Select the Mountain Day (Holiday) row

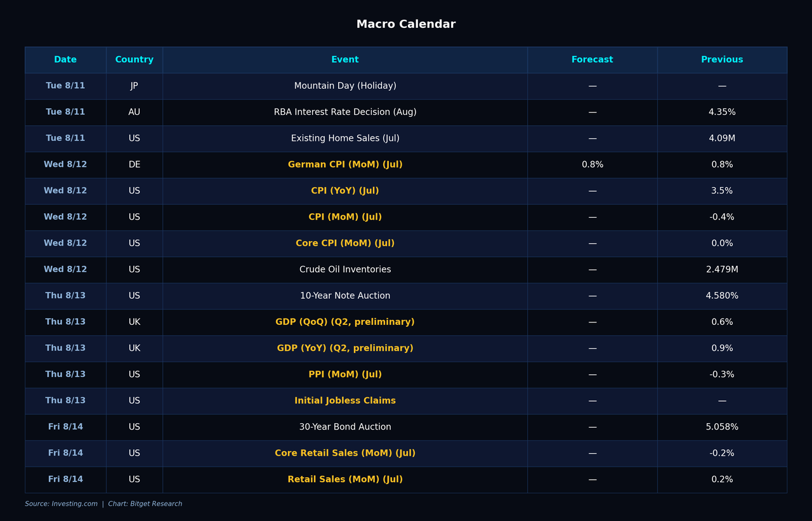coord(406,86)
